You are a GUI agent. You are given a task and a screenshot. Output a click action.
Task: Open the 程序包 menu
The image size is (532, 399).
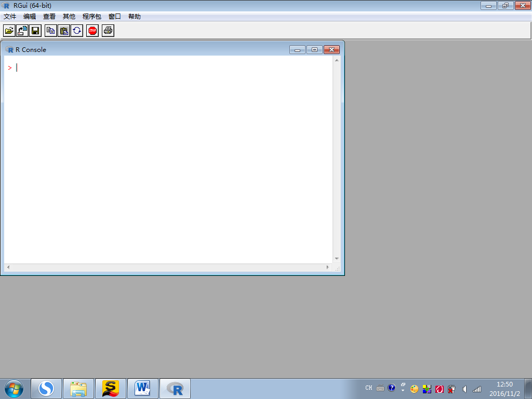click(x=91, y=16)
